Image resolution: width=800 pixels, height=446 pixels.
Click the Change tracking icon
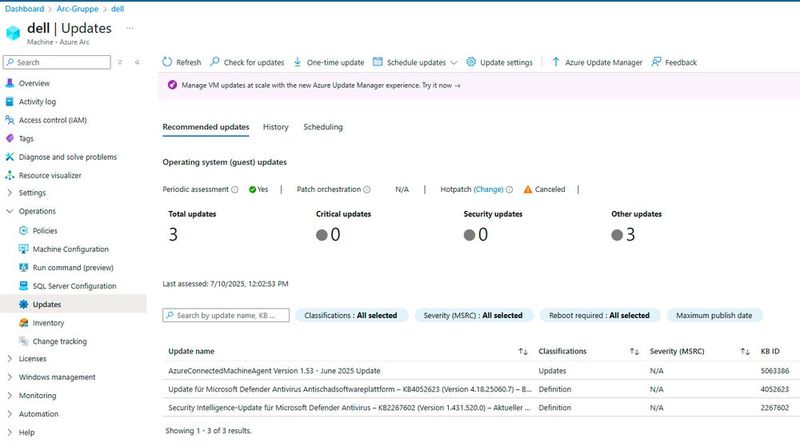(x=23, y=341)
